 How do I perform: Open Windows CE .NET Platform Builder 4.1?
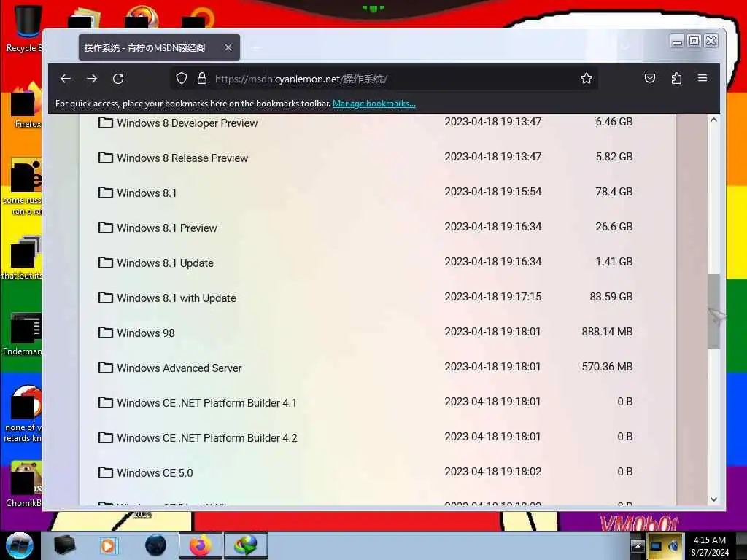click(x=206, y=402)
